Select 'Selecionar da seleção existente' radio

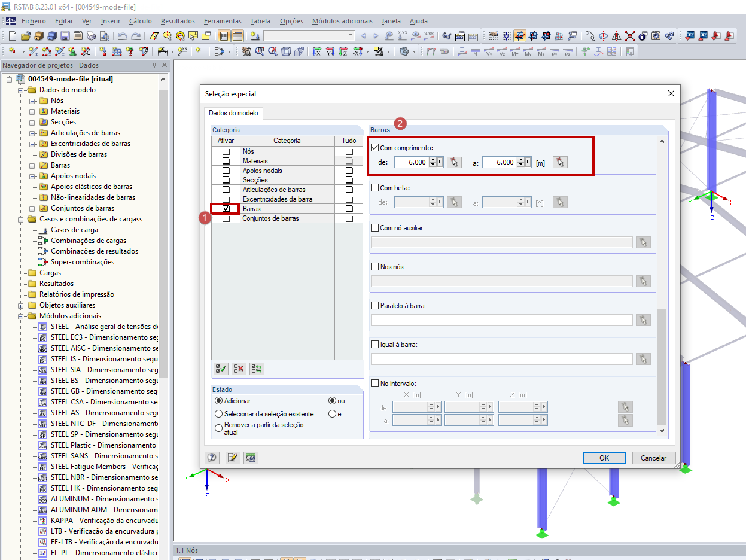click(219, 414)
